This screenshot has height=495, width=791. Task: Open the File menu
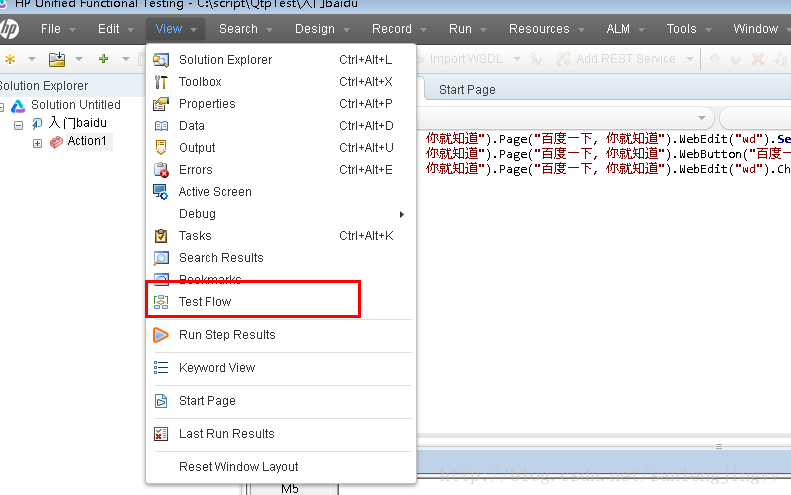pos(58,29)
